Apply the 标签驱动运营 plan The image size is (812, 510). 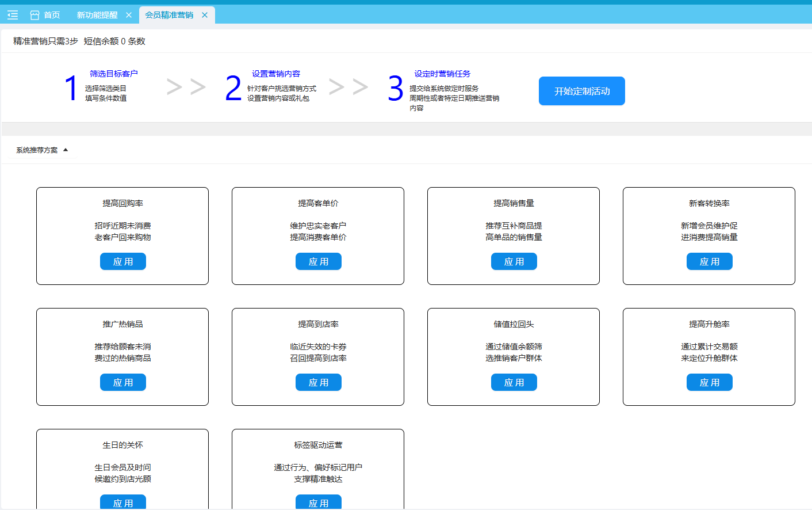[318, 502]
